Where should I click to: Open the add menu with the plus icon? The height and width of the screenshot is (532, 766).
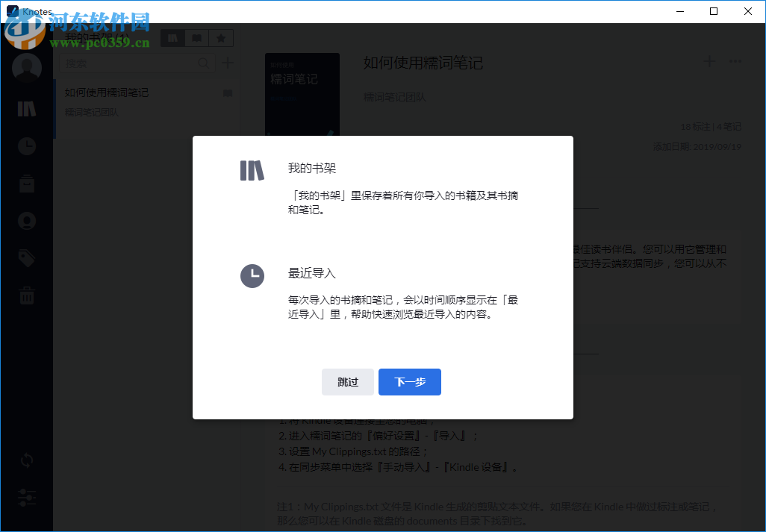pos(709,61)
